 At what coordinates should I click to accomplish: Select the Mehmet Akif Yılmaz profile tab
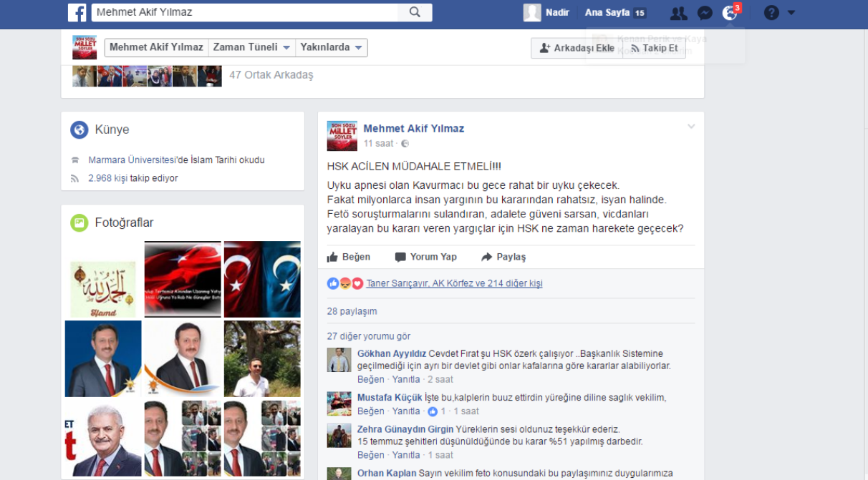pyautogui.click(x=156, y=47)
